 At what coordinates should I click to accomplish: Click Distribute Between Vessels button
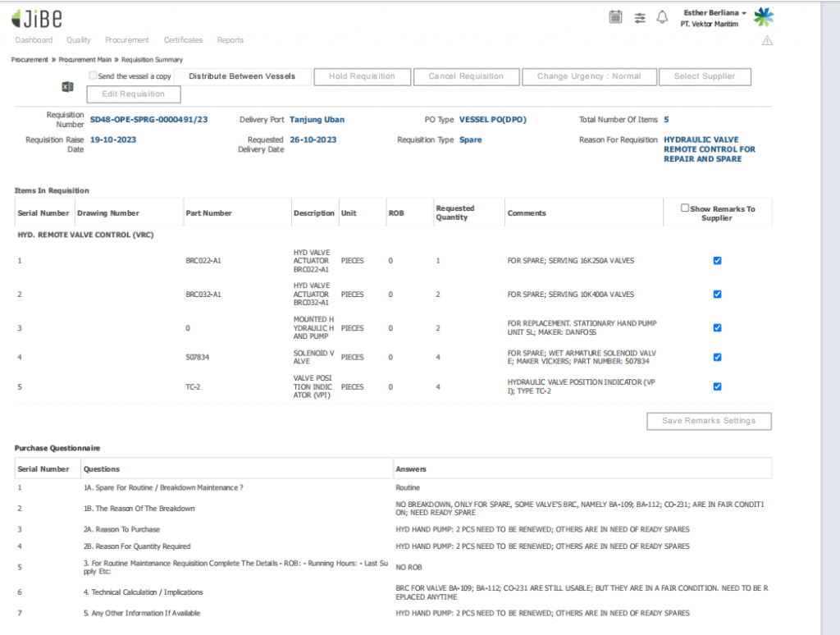click(241, 76)
